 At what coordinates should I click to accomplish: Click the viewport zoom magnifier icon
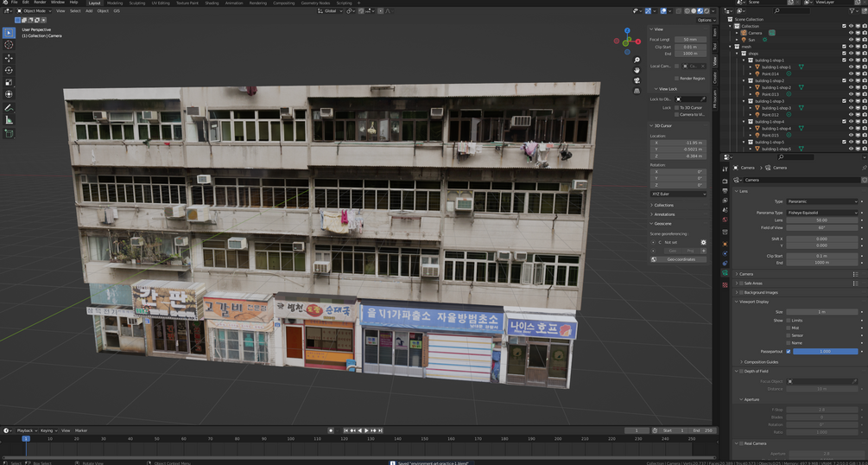pyautogui.click(x=637, y=60)
